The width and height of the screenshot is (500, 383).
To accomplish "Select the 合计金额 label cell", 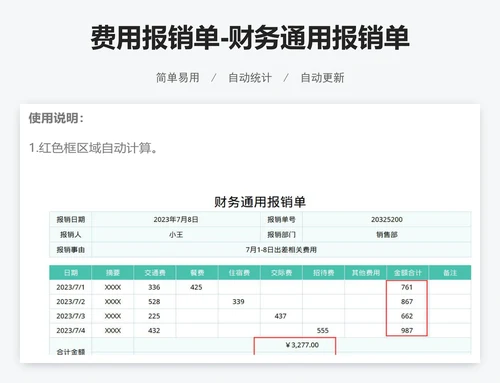I will [x=71, y=347].
